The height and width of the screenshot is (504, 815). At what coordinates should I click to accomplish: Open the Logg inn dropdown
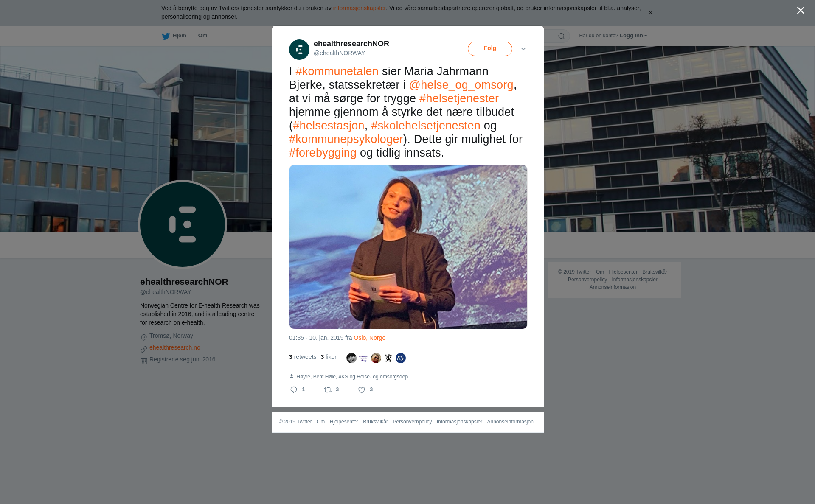click(x=633, y=36)
